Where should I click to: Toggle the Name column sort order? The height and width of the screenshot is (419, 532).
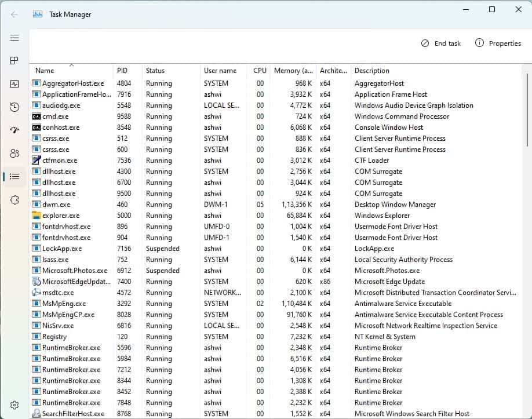tap(45, 70)
